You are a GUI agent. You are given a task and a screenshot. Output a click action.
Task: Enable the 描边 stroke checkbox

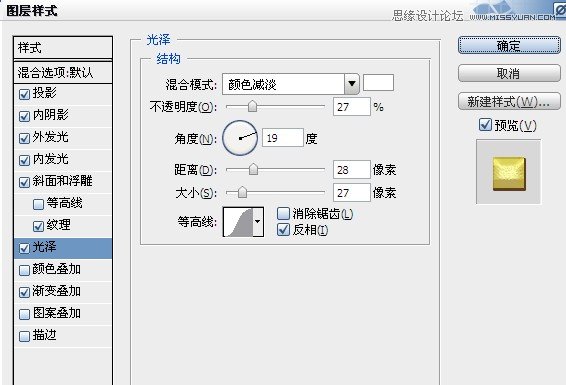point(24,337)
